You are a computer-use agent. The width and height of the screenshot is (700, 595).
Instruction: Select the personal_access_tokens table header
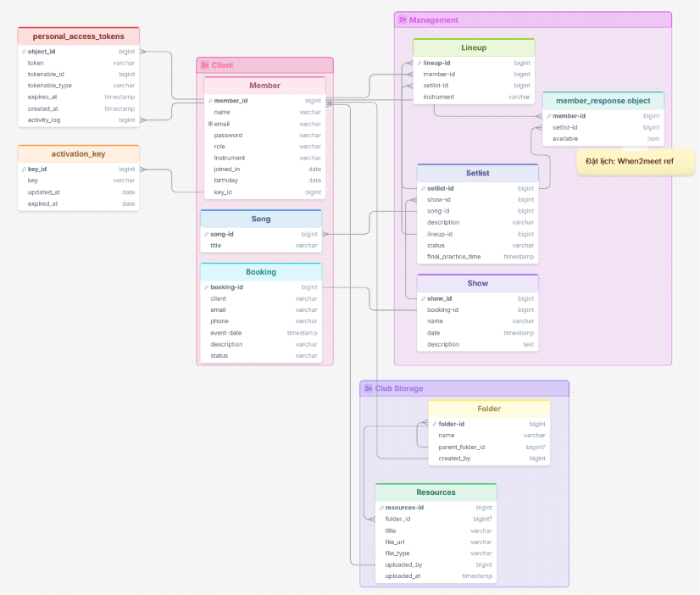point(79,36)
